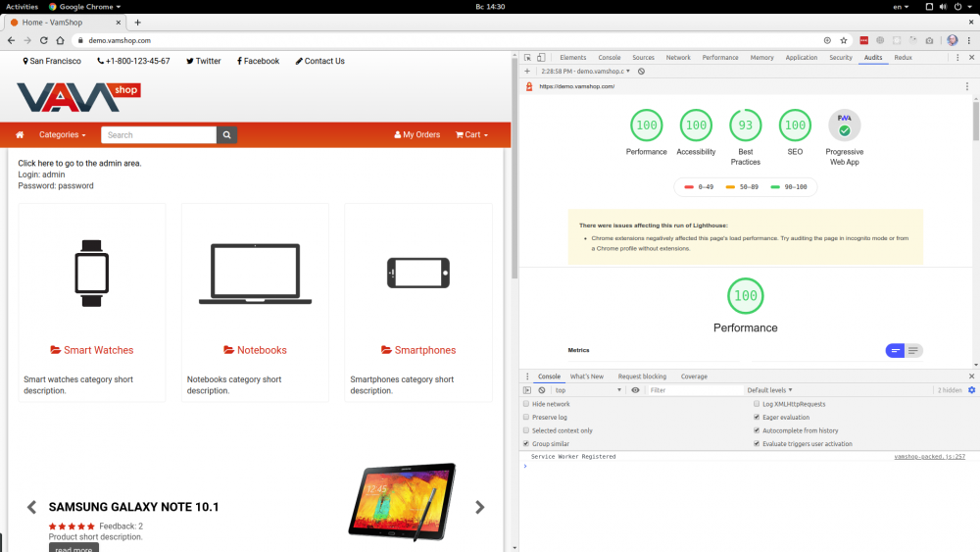This screenshot has height=552, width=980.
Task: Open the Coverage drawer tab
Action: point(694,376)
